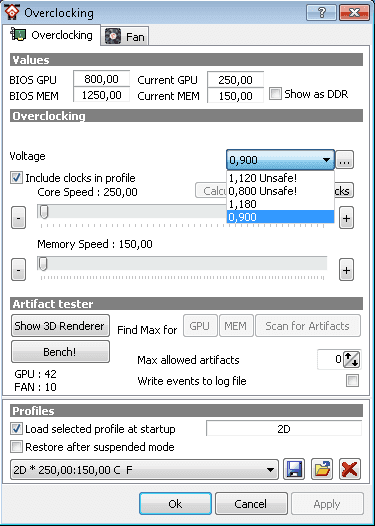
Task: Select 1,120 Unsafe! voltage option
Action: pyautogui.click(x=280, y=178)
